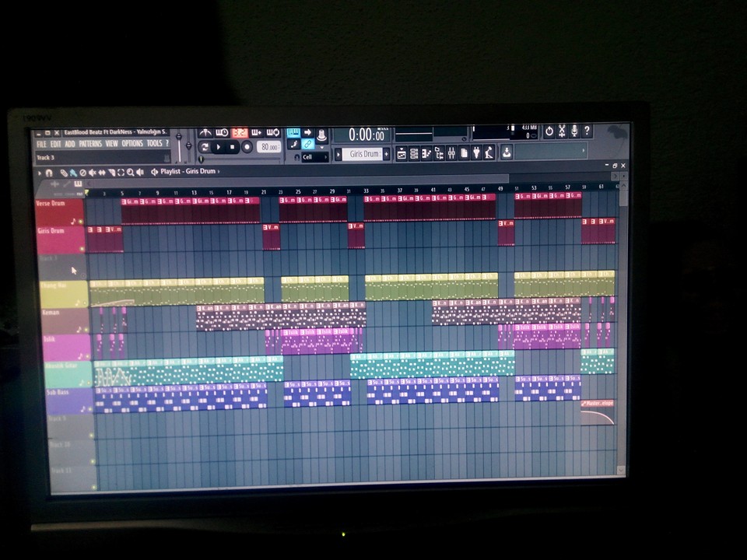
Task: Expand the Giris Drum pattern selector
Action: 338,154
